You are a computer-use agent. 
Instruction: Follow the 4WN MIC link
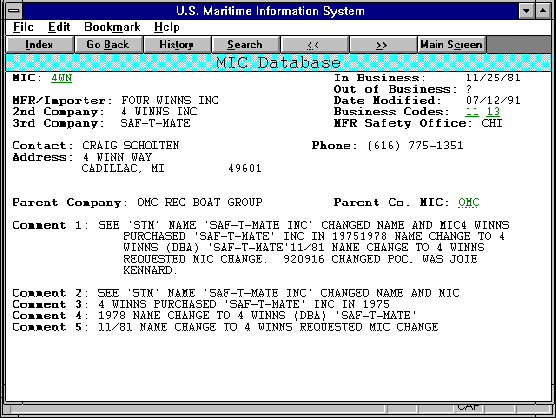[x=61, y=78]
